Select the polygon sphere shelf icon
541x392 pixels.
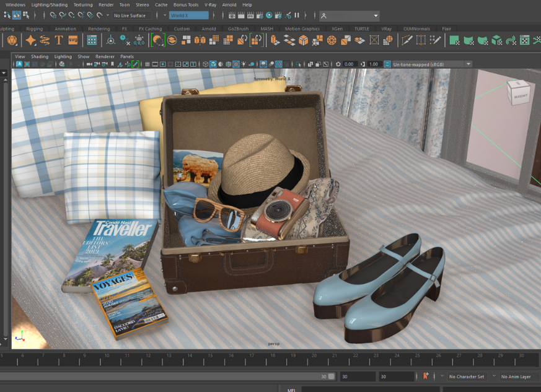click(x=12, y=40)
